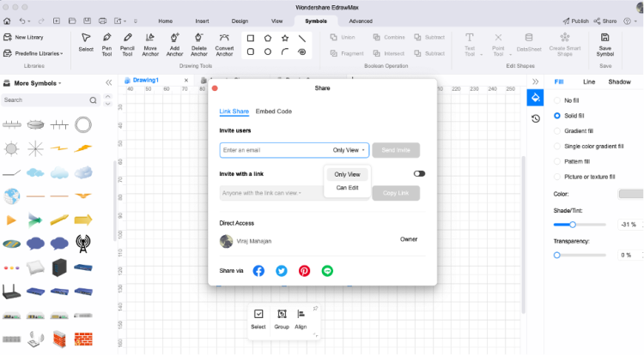The image size is (644, 355).
Task: Choose the Add Anchor tool
Action: pos(174,45)
